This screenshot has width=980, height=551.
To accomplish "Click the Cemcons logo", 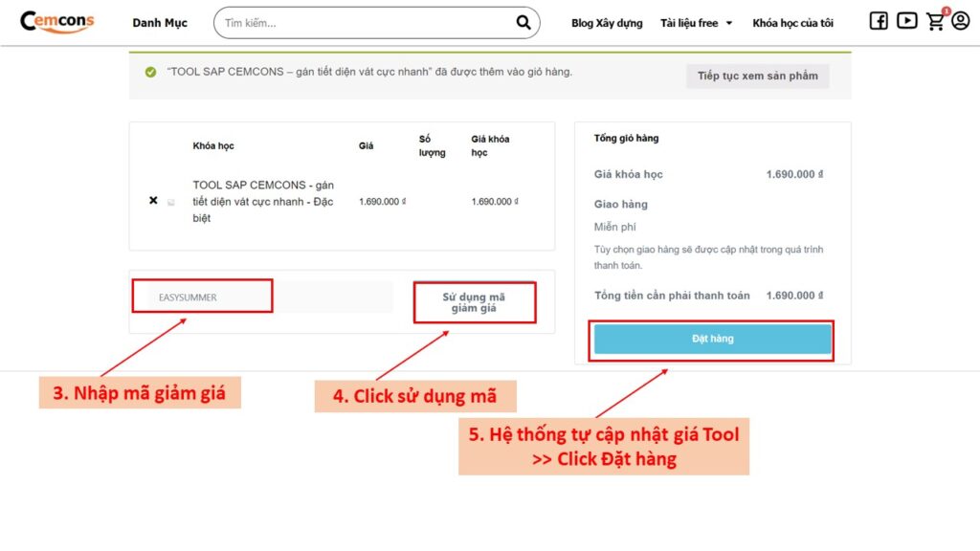I will click(x=57, y=22).
